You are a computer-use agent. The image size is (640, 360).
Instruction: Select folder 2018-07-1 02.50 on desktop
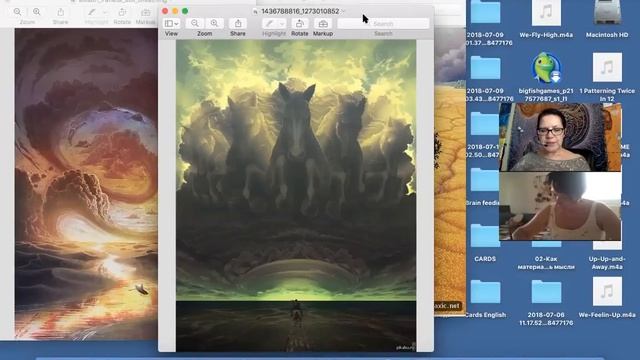tap(485, 124)
